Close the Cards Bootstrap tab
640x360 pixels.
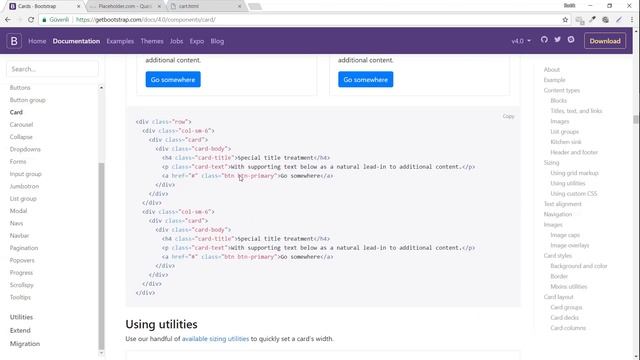click(x=78, y=6)
